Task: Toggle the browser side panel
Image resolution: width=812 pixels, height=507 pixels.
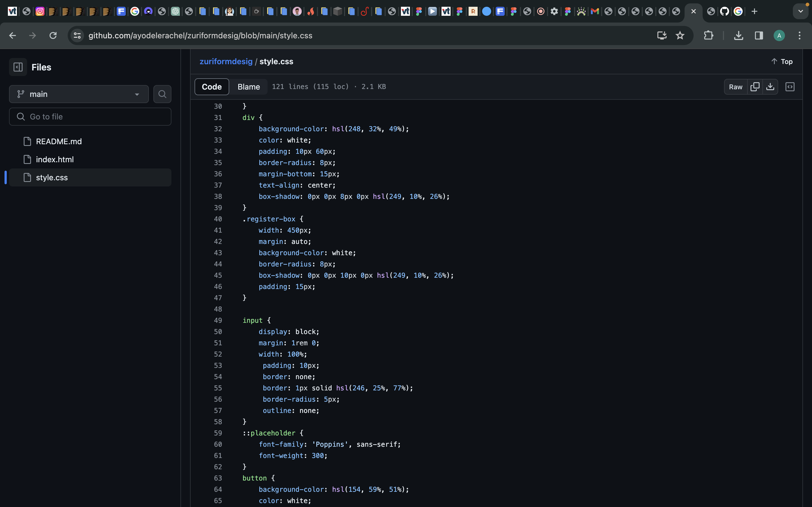Action: (x=759, y=35)
